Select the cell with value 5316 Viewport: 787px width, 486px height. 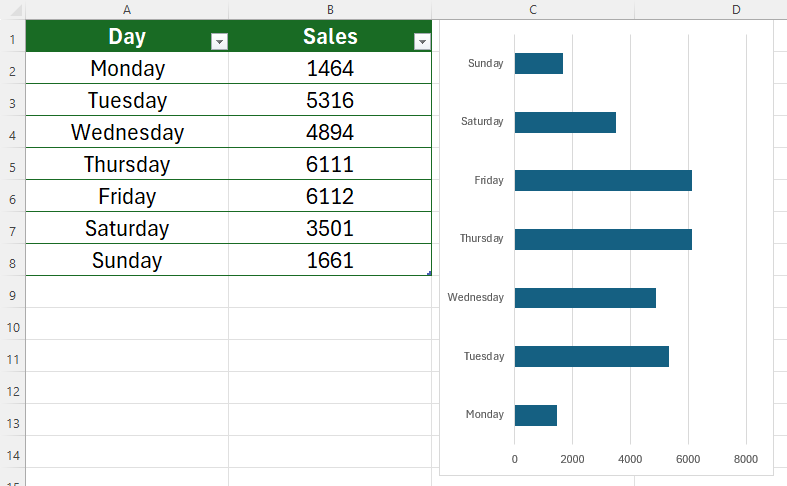click(330, 101)
